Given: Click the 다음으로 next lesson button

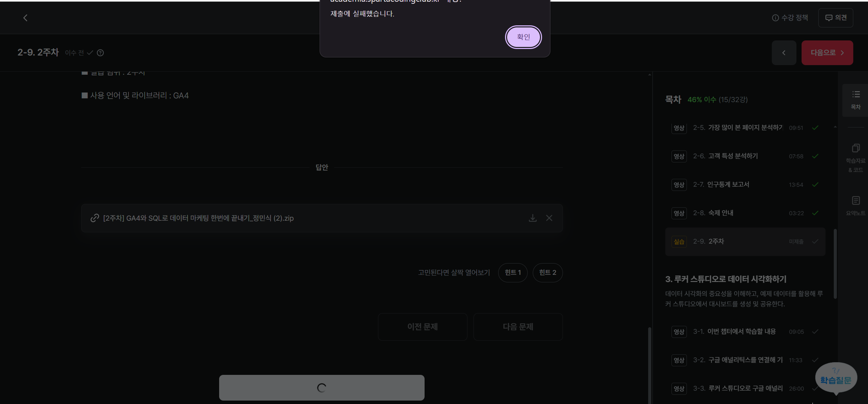Looking at the screenshot, I should tap(827, 53).
